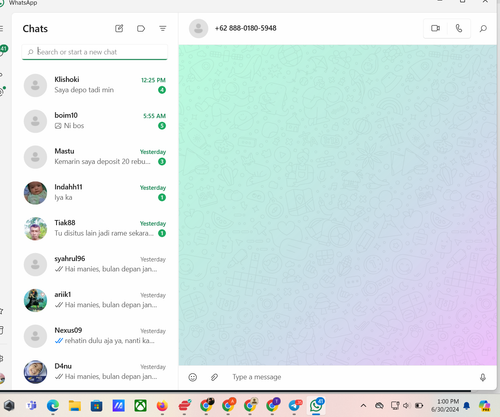Screen dimensions: 500x417
Task: Select the ariik1 conversation
Action: tap(95, 300)
